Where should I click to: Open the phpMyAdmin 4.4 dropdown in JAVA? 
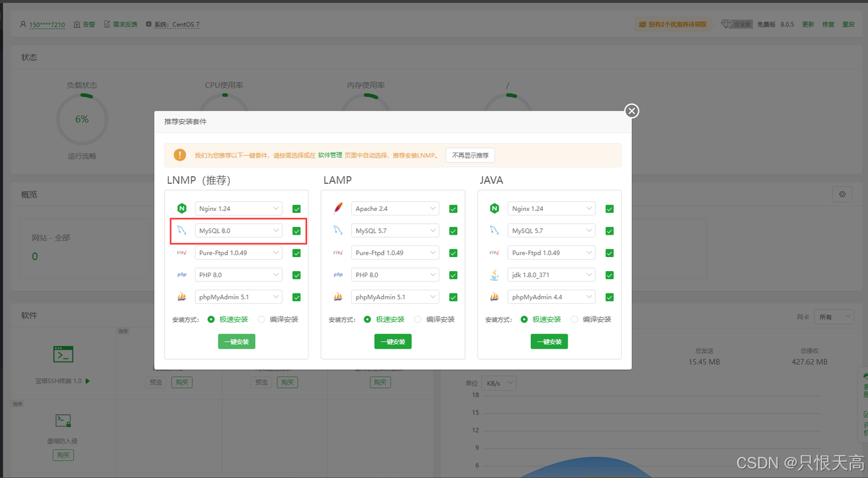(552, 297)
